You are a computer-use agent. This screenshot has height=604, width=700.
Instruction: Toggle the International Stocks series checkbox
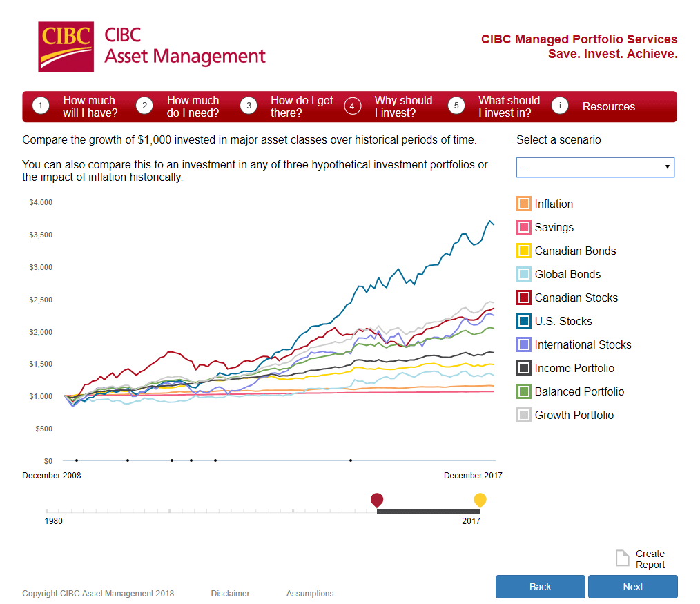(x=524, y=344)
